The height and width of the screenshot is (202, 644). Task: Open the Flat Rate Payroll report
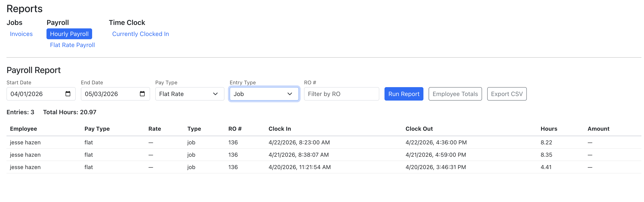[x=72, y=45]
